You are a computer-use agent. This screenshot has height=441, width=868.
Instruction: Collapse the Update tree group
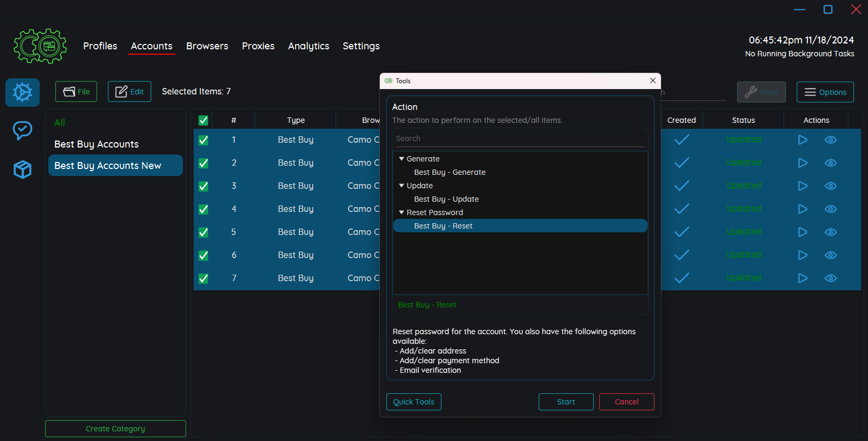click(401, 186)
